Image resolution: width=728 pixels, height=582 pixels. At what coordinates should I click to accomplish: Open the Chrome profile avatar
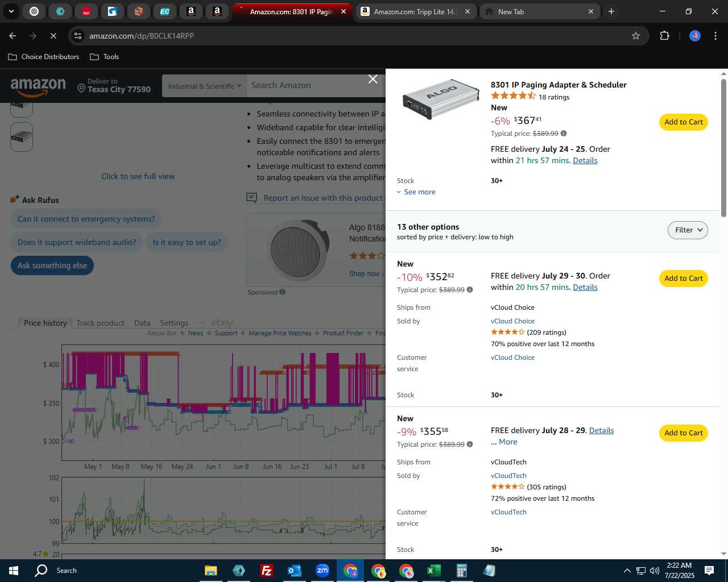[695, 36]
